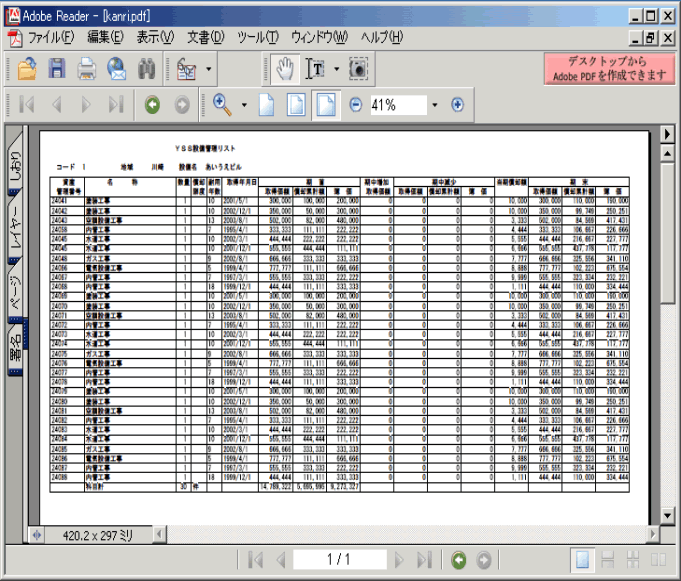Viewport: 681px width, 581px height.
Task: Open Search with the binoculars icon
Action: pyautogui.click(x=146, y=69)
